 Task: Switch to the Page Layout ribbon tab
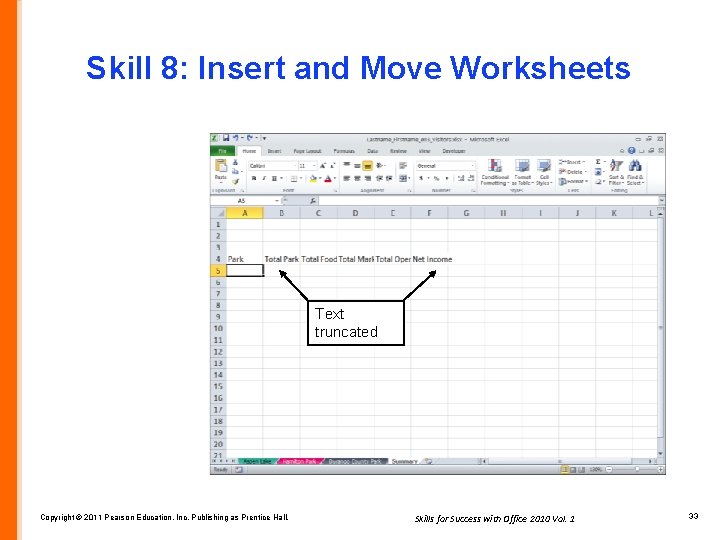pyautogui.click(x=307, y=151)
